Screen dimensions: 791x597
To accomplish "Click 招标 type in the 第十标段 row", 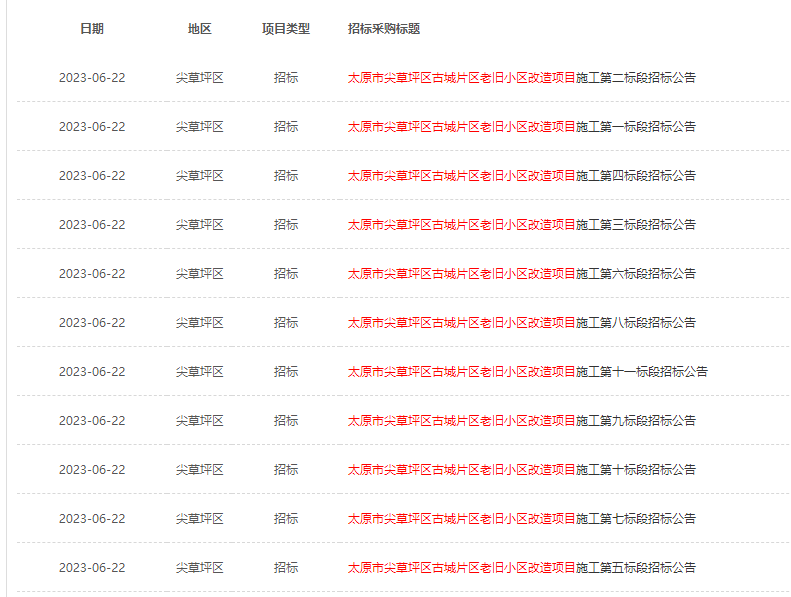I will tap(286, 469).
